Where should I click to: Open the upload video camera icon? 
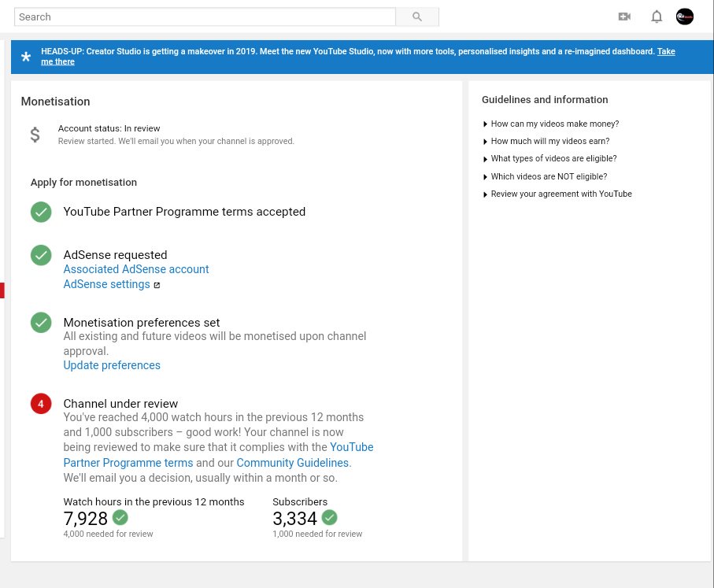[624, 17]
